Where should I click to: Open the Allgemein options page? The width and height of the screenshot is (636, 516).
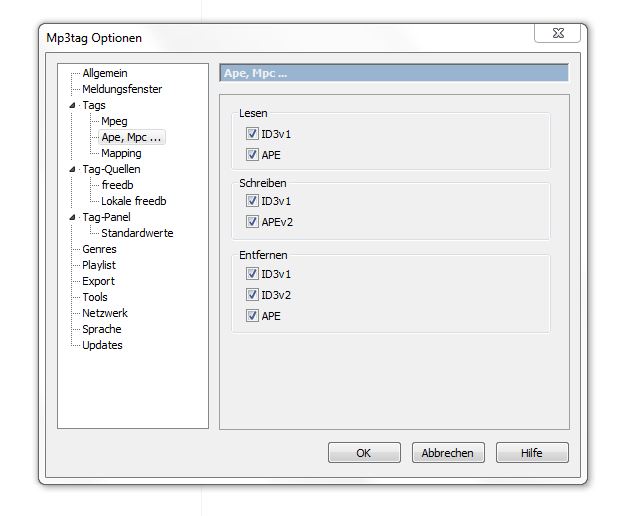pos(105,73)
